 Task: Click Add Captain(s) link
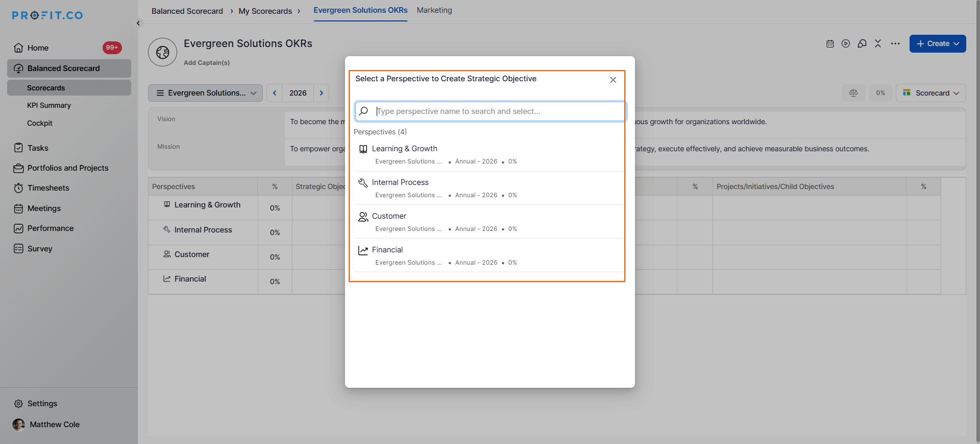point(207,63)
